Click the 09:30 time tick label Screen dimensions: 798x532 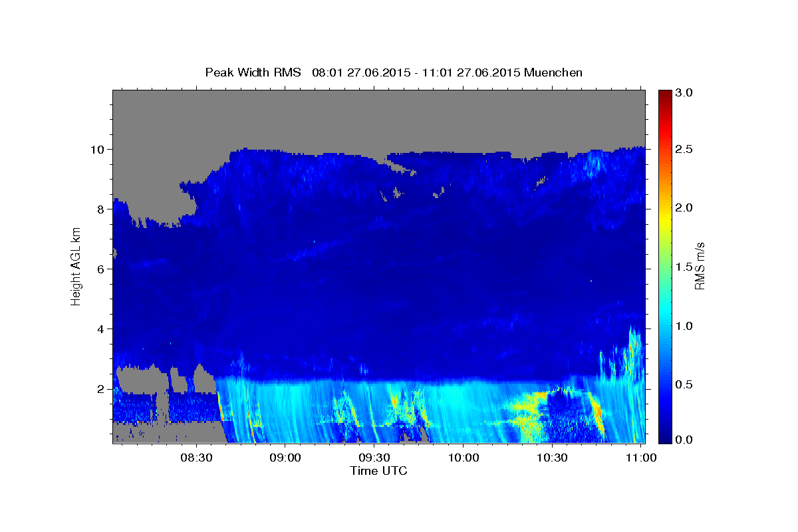point(374,458)
